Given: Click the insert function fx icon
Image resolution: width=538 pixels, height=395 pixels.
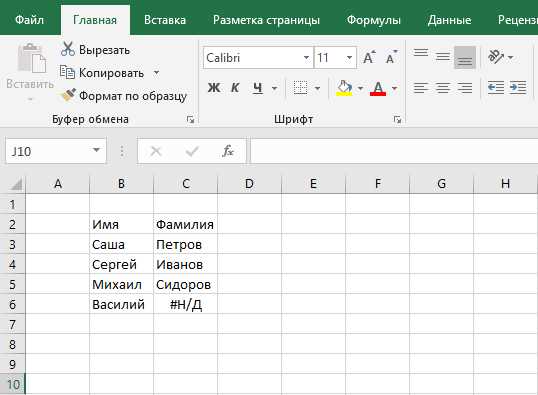Looking at the screenshot, I should click(x=228, y=151).
